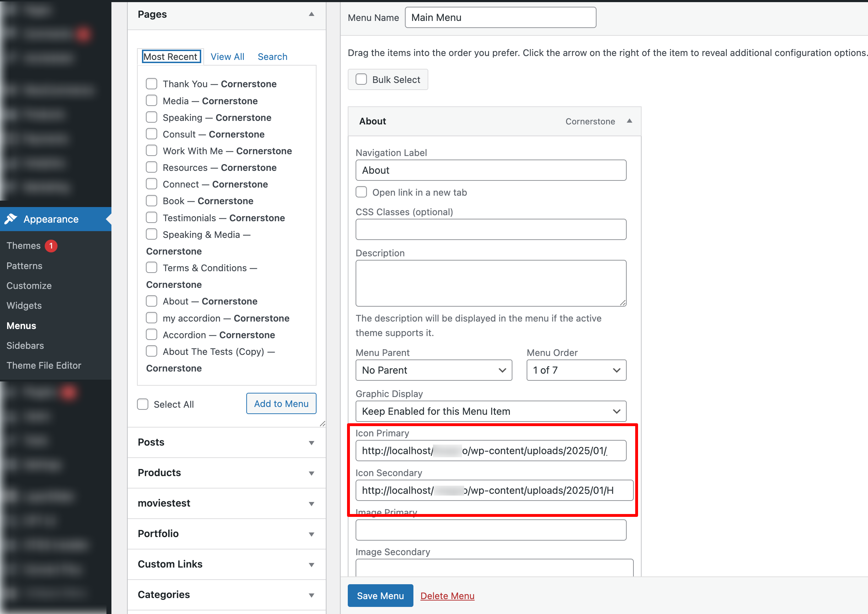
Task: Open the Menu Parent dropdown
Action: [433, 370]
